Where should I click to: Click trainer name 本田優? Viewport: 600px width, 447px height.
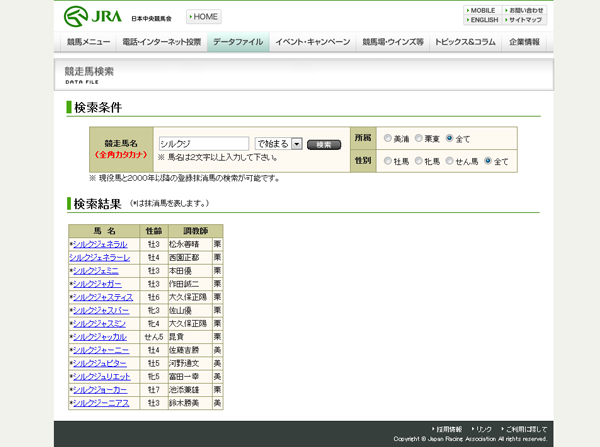click(x=180, y=271)
